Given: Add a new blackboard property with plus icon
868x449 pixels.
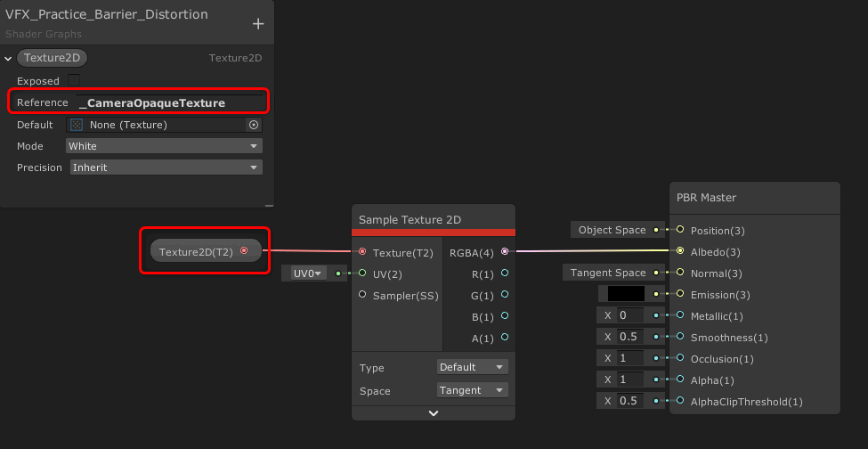Looking at the screenshot, I should coord(258,24).
